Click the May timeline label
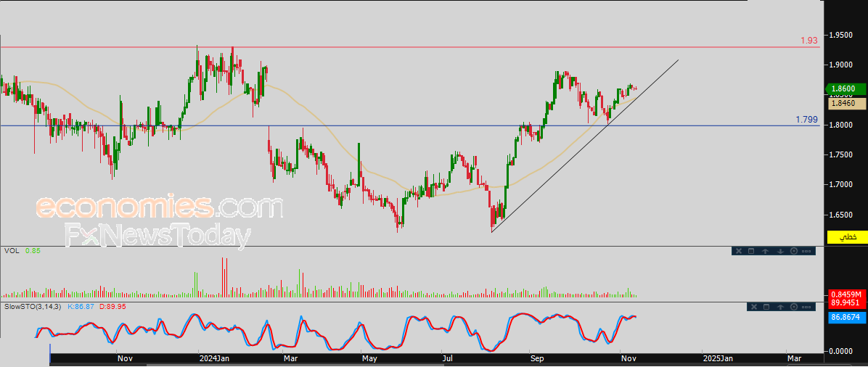 pyautogui.click(x=370, y=359)
